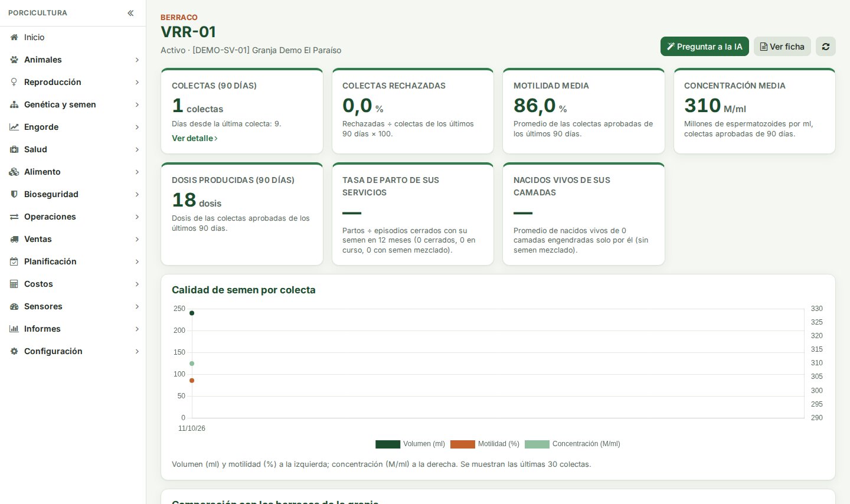
Task: Open the Bioseguridad menu item
Action: point(73,194)
